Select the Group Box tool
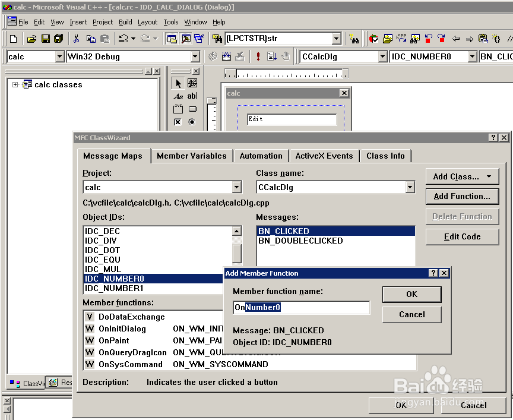The image size is (513, 420). click(178, 109)
